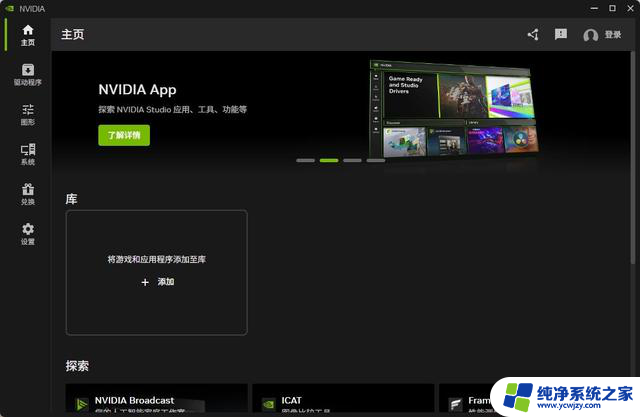Open the 驱动程序 (Drivers) sidebar tab
Viewport: 640px width, 417px height.
coord(28,75)
